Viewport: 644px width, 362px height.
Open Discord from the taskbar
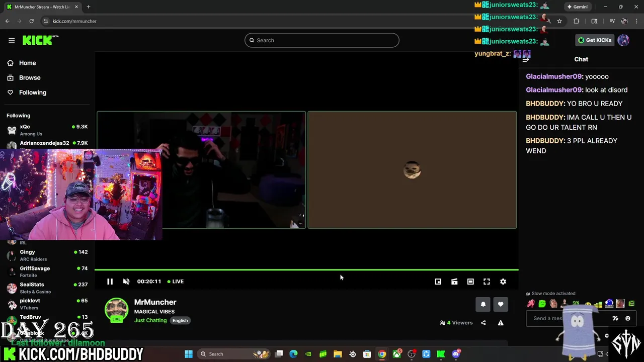456,354
